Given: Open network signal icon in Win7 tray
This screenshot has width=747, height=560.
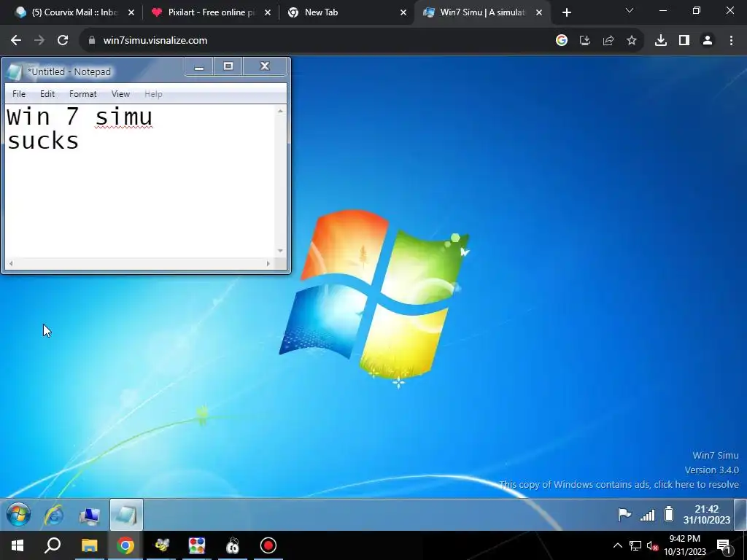Looking at the screenshot, I should pyautogui.click(x=648, y=515).
